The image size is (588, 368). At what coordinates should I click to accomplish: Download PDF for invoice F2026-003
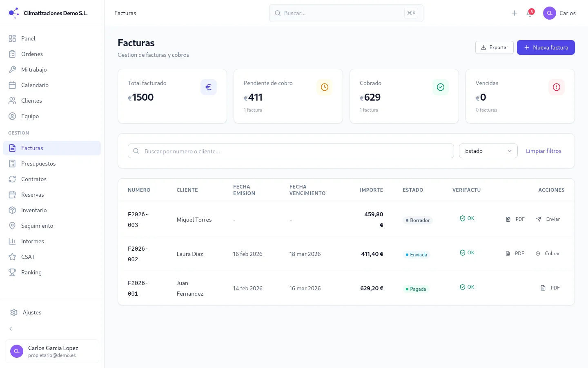click(515, 219)
